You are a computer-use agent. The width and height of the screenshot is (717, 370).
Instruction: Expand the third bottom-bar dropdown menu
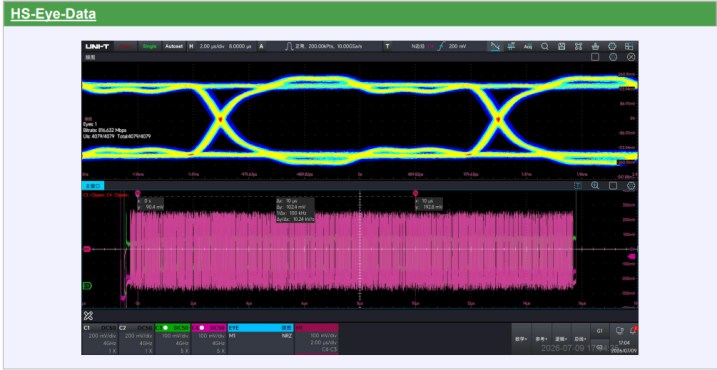(561, 339)
